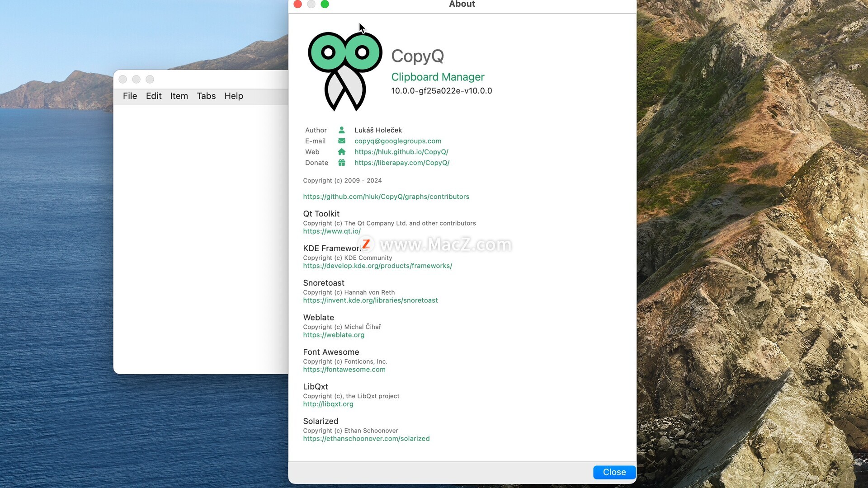Click the 'Font Awesome' heading
The width and height of the screenshot is (868, 488).
point(331,352)
